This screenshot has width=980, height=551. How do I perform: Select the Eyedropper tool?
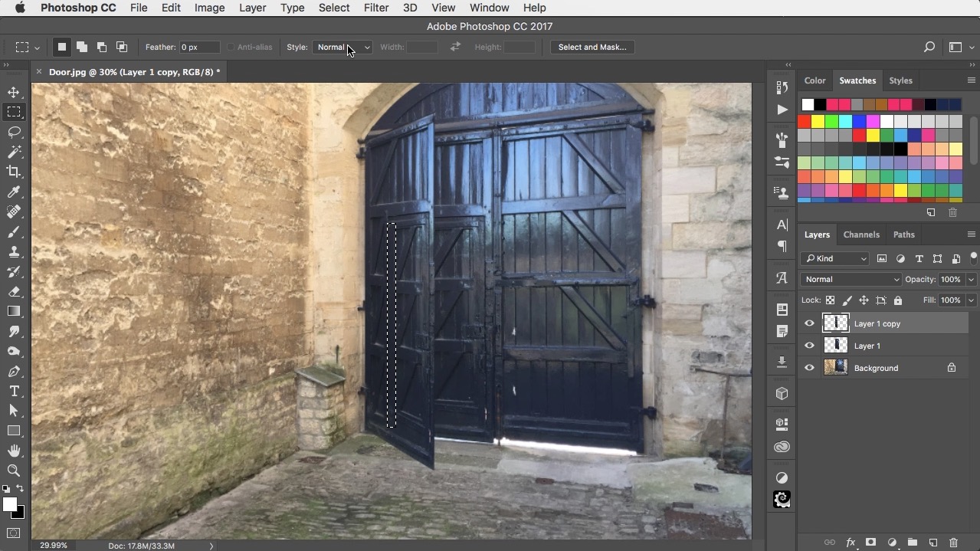click(x=14, y=192)
